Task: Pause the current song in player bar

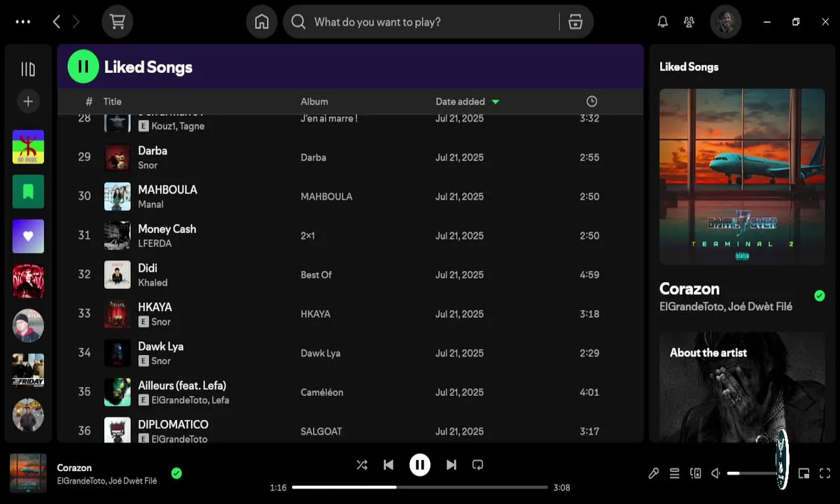Action: click(x=420, y=465)
